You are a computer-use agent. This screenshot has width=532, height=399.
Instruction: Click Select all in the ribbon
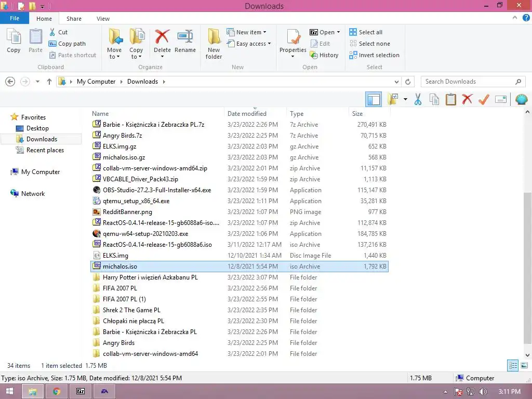366,32
